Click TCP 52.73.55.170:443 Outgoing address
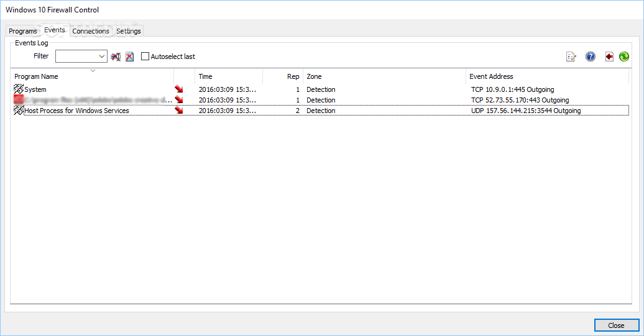Image resolution: width=644 pixels, height=336 pixels. (520, 100)
